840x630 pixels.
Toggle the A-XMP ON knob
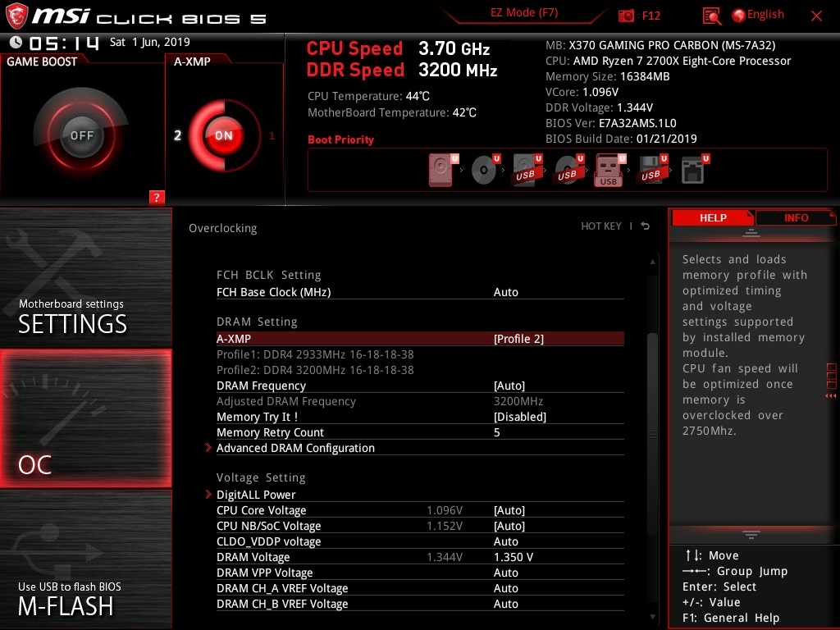click(223, 135)
